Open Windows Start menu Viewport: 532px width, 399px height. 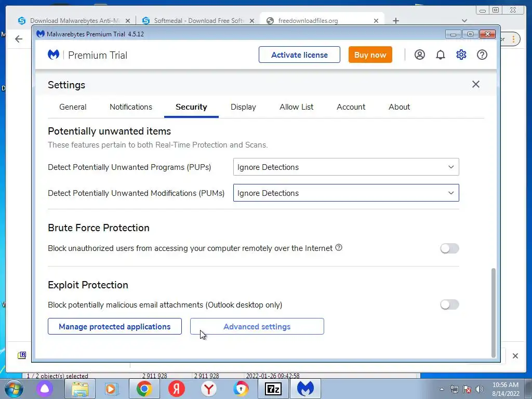click(x=13, y=389)
